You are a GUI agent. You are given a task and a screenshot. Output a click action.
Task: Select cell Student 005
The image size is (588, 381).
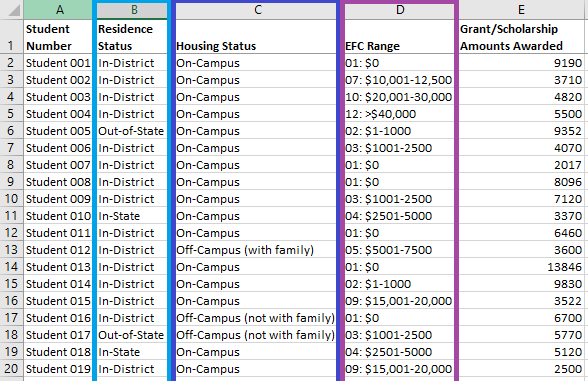click(x=58, y=131)
